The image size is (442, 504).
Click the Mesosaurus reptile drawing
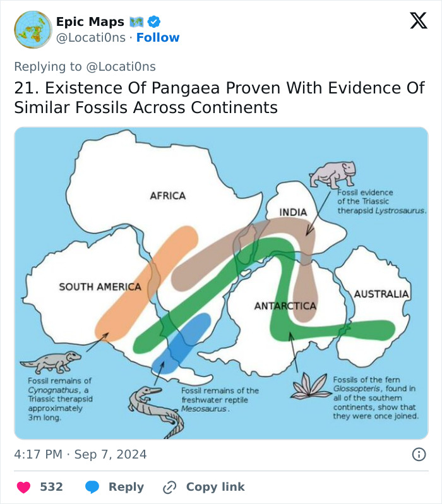tap(155, 409)
